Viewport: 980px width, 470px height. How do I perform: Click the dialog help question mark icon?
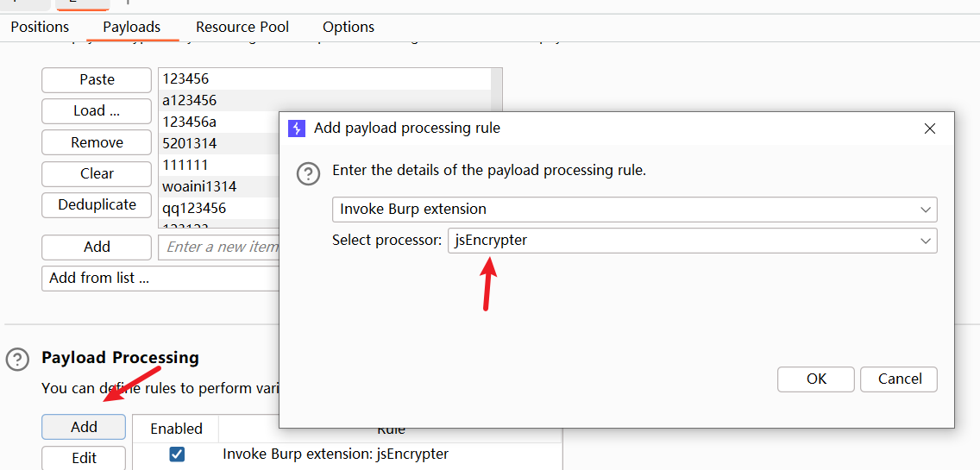pos(309,173)
